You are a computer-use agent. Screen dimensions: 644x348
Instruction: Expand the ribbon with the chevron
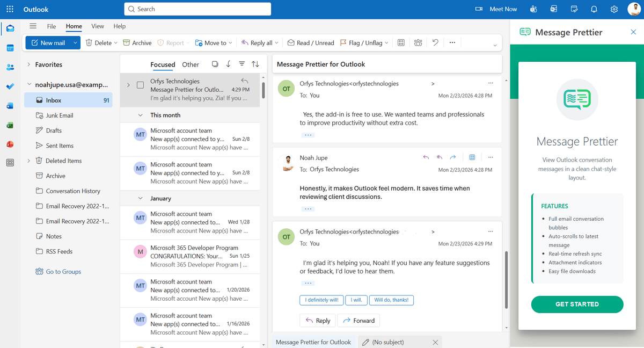[x=495, y=46]
